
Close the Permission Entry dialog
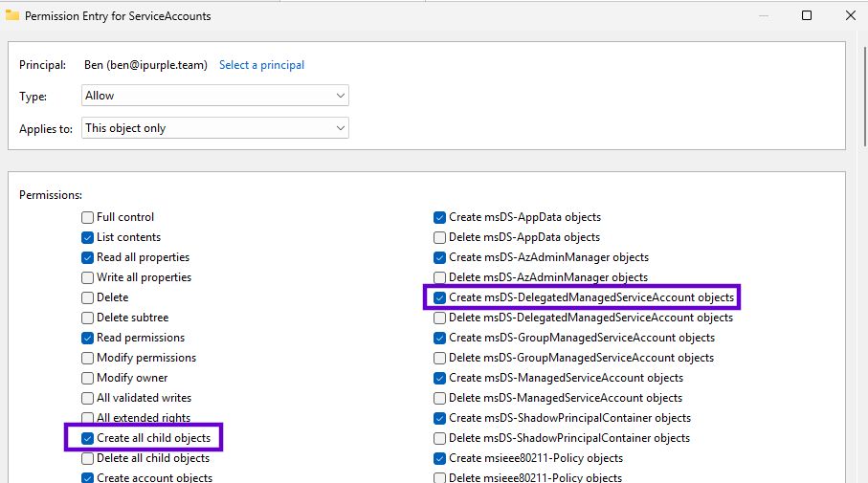tap(851, 15)
